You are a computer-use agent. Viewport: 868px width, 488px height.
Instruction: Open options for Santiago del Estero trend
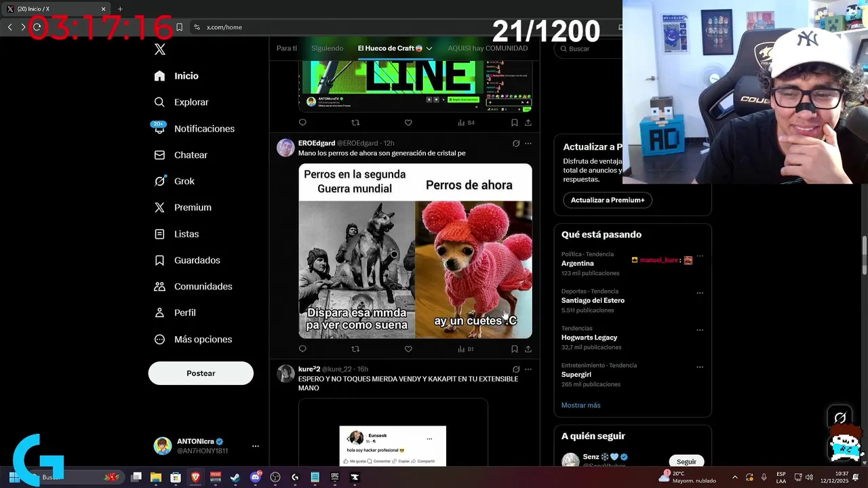[x=700, y=293]
